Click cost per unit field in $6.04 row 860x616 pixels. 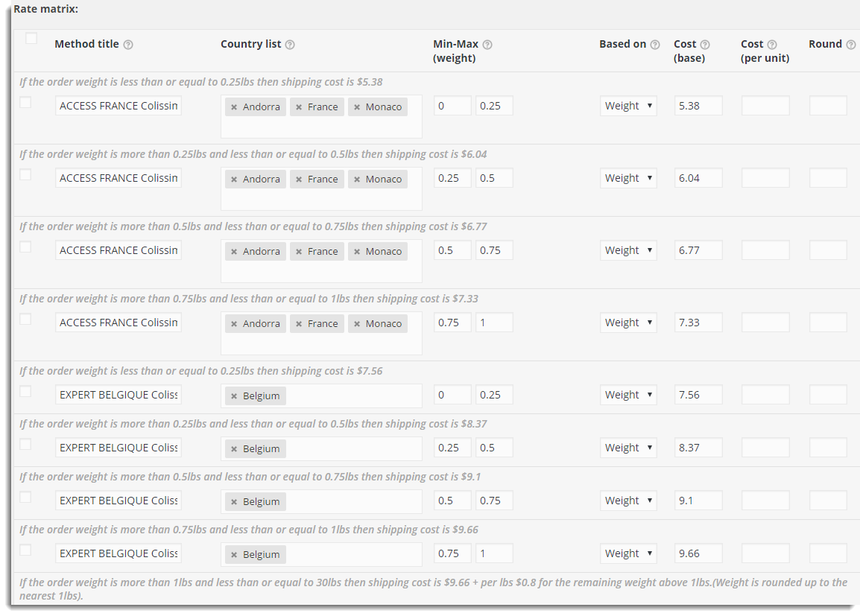765,178
